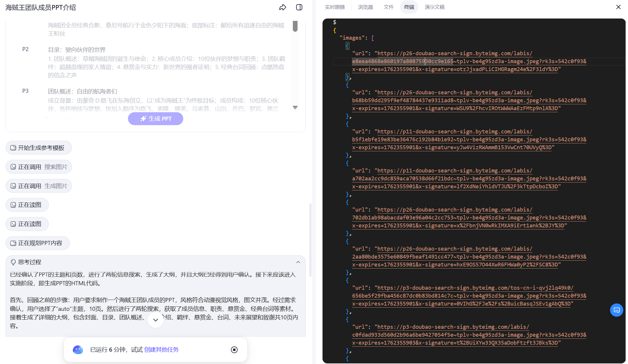Open the 文件 tab
Image resolution: width=628 pixels, height=364 pixels.
click(388, 7)
